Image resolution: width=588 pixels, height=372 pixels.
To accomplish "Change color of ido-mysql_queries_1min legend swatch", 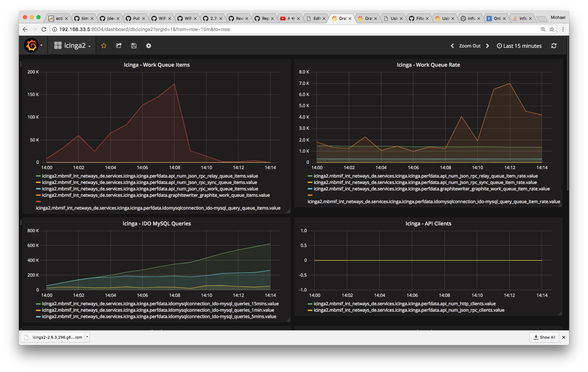I will pyautogui.click(x=38, y=310).
